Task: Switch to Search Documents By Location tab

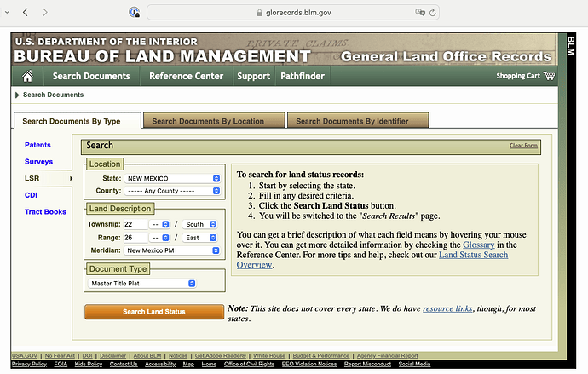Action: click(x=214, y=121)
